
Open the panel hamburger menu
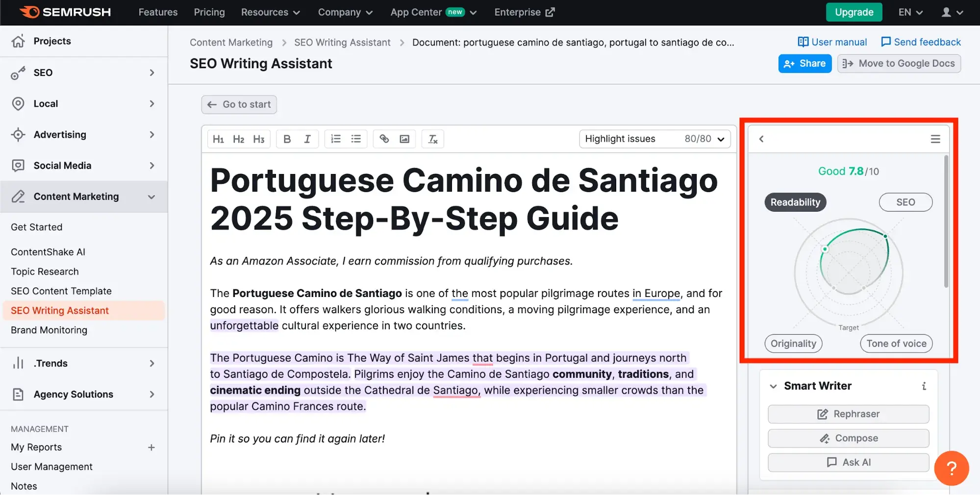click(935, 139)
